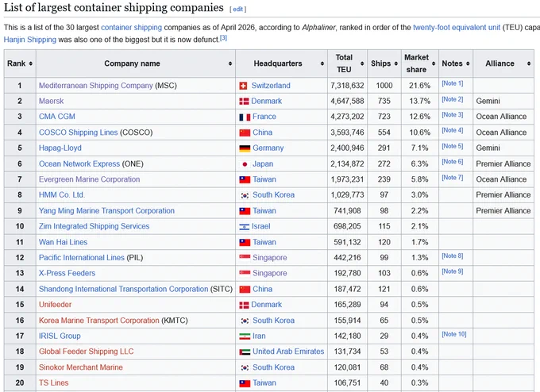This screenshot has width=540, height=392.
Task: Jump to Note 10 for IRISL
Action: coord(454,334)
